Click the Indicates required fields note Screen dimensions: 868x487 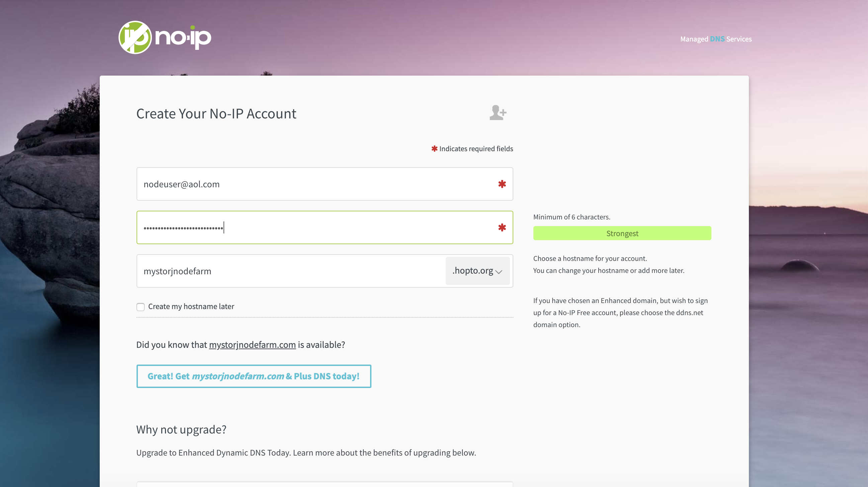(472, 149)
